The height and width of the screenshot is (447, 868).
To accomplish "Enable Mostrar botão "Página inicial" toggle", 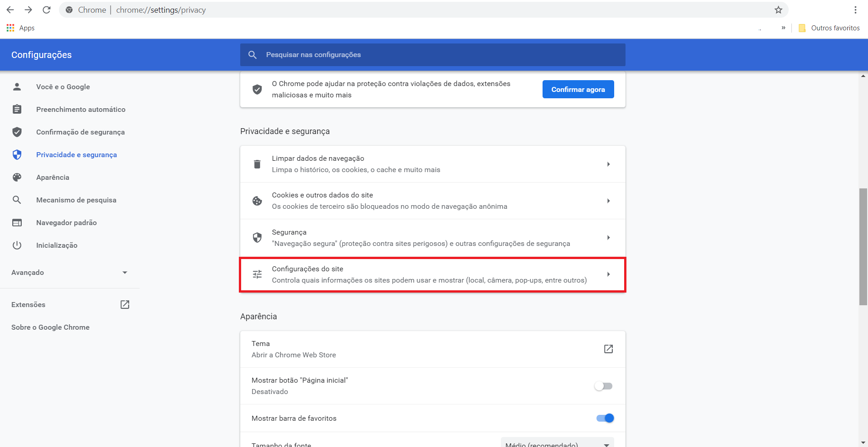I will pos(604,386).
